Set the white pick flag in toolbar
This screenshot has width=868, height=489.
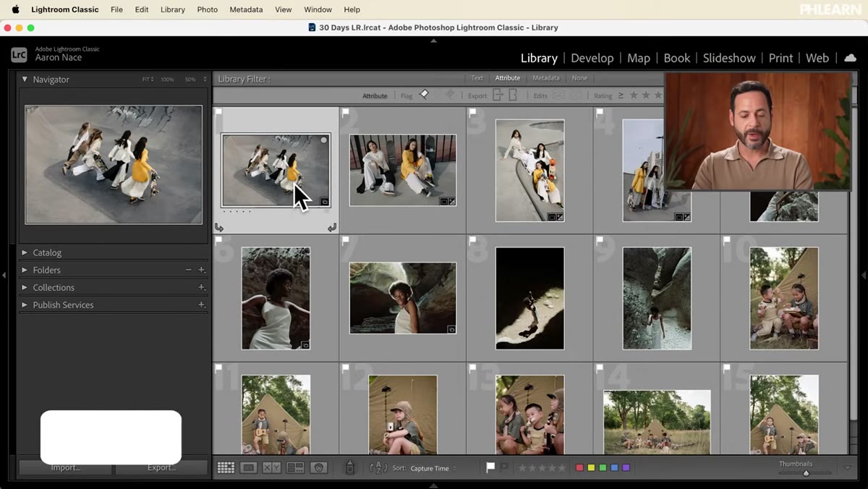coord(490,467)
